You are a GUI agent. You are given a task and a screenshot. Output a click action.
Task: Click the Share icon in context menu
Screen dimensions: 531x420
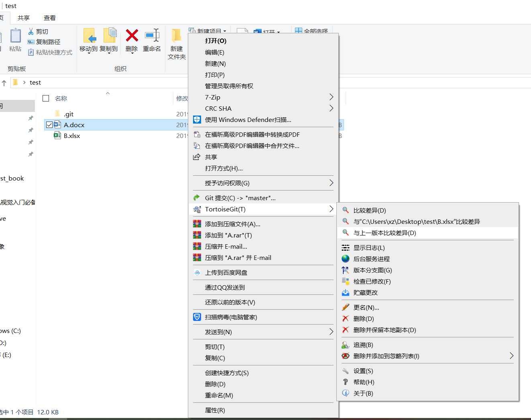(x=197, y=157)
